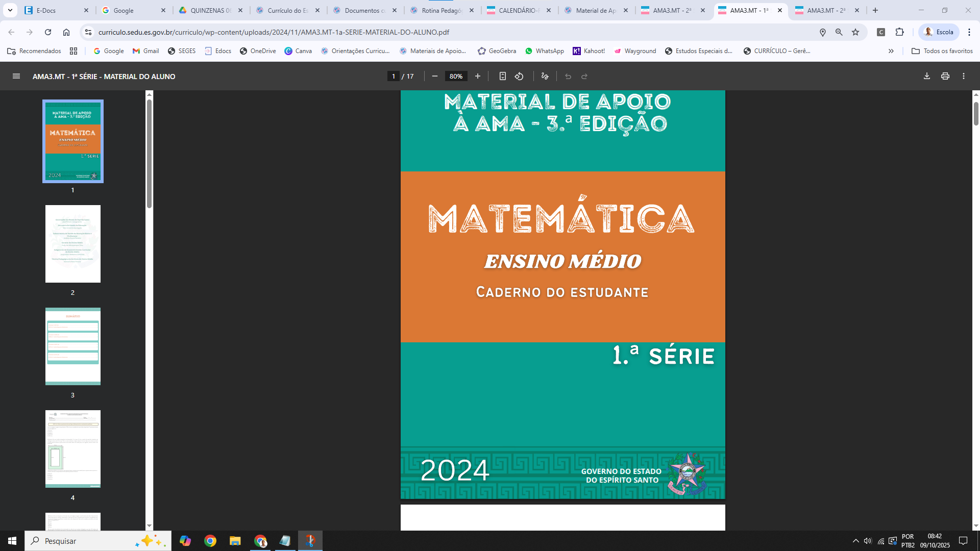Click the page number input field
This screenshot has height=551, width=980.
[x=394, y=77]
